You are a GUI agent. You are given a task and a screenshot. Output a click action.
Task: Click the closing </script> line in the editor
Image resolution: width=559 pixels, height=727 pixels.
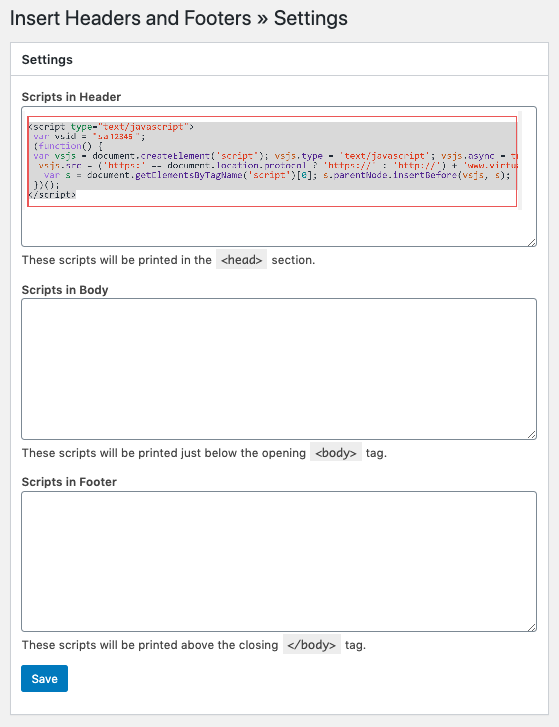pyautogui.click(x=52, y=195)
